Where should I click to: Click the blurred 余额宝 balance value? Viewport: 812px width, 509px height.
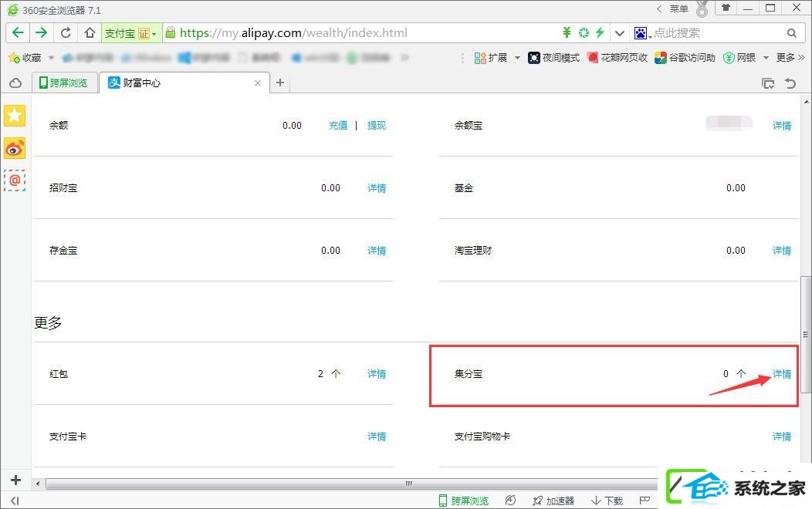pyautogui.click(x=729, y=123)
